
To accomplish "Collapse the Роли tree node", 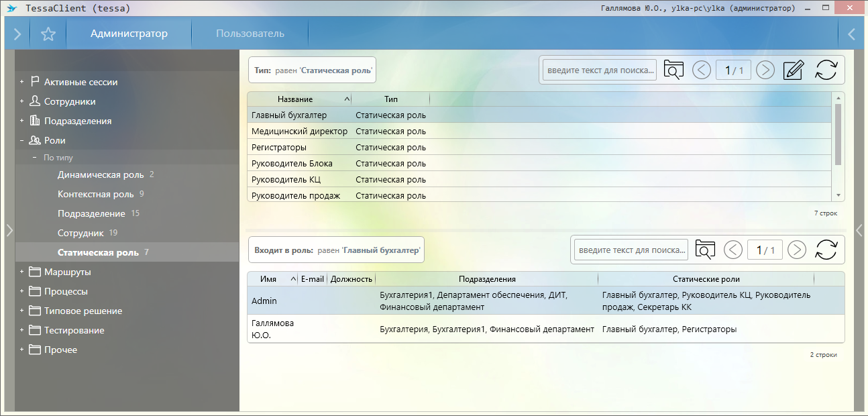I will point(21,141).
